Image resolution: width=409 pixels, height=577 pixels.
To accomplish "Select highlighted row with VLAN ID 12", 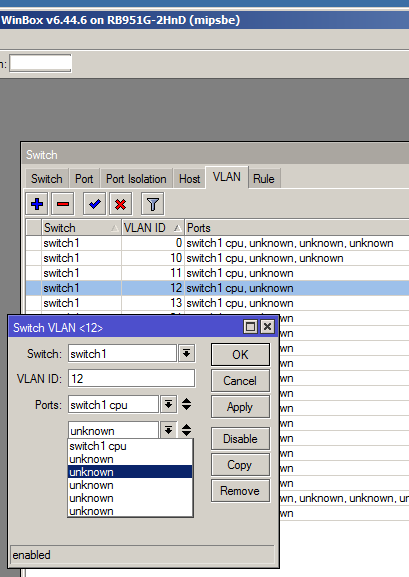I will point(217,288).
